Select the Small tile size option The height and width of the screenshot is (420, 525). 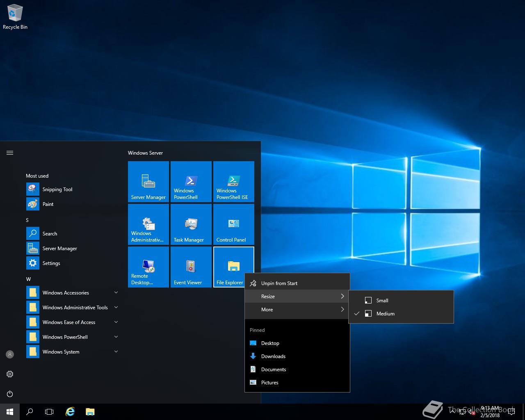401,300
